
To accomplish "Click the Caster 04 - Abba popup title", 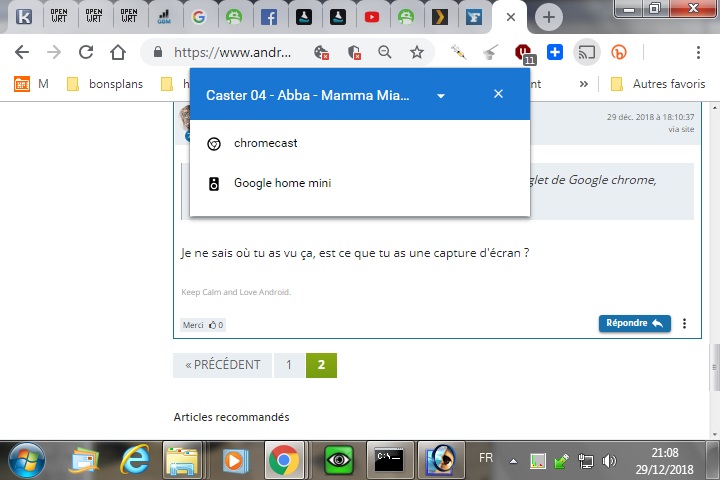I will [x=308, y=95].
